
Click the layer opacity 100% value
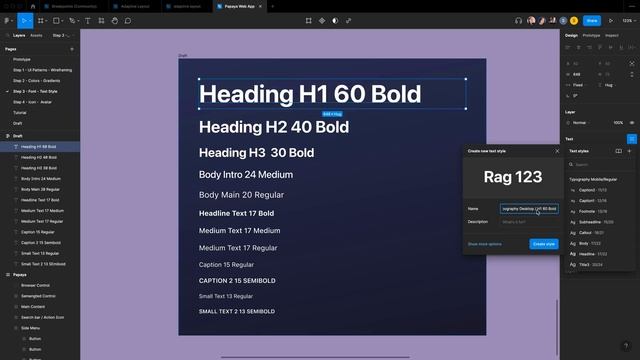[x=618, y=123]
